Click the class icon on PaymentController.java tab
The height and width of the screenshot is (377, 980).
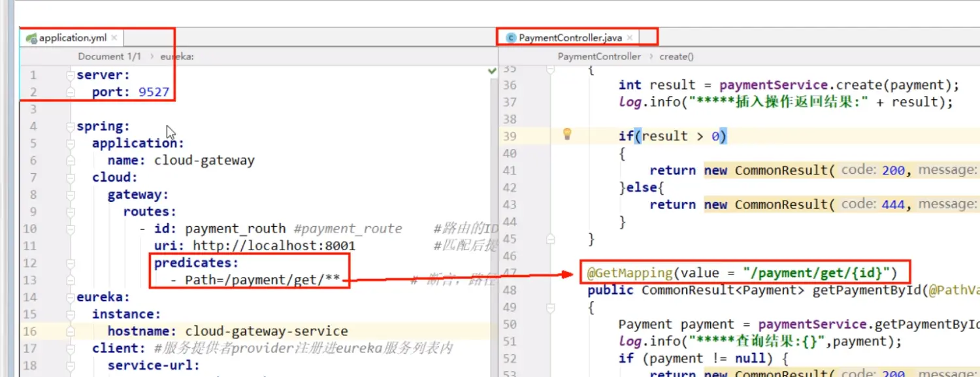[x=511, y=38]
